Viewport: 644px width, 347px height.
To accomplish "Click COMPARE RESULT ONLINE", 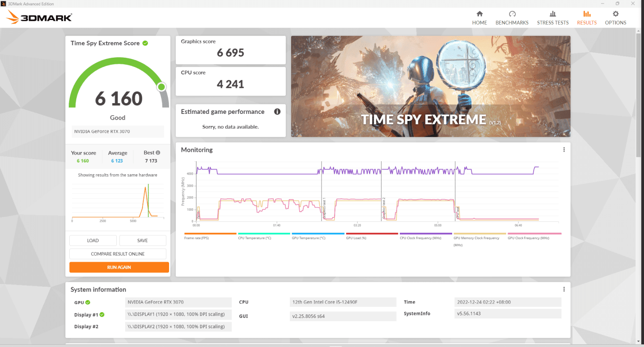I will coord(118,254).
